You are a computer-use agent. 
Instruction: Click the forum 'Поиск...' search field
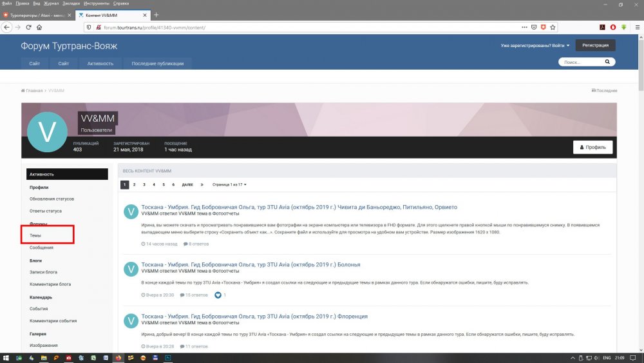580,63
